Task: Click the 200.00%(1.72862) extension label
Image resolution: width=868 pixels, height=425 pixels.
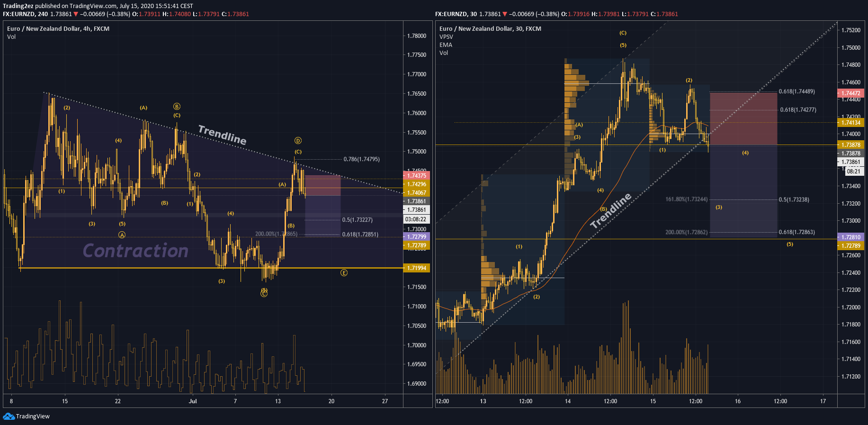Action: tap(686, 232)
